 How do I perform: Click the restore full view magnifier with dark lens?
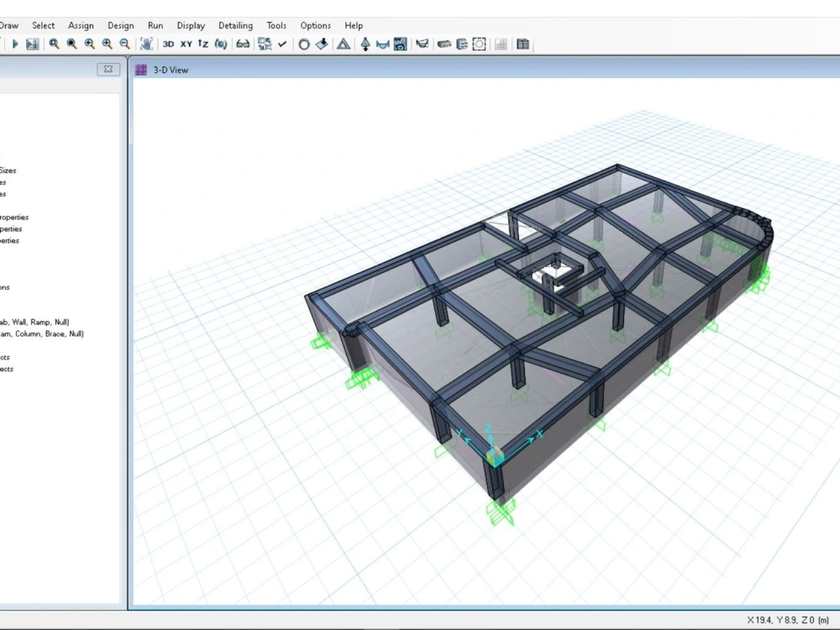[x=71, y=44]
